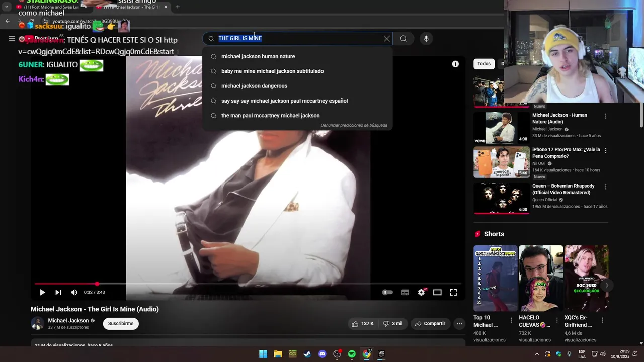This screenshot has width=644, height=362.
Task: Select suggestion michael jackson dangerous
Action: [x=297, y=86]
